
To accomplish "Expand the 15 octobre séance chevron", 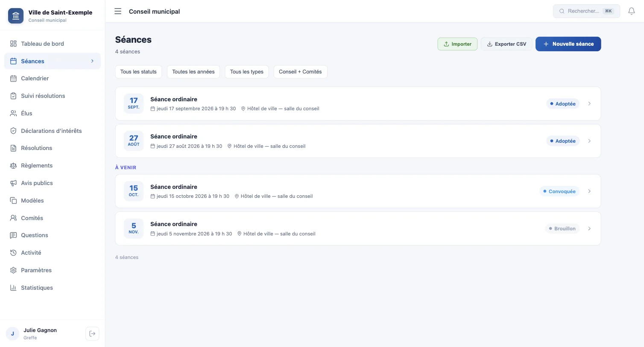I will (x=589, y=191).
